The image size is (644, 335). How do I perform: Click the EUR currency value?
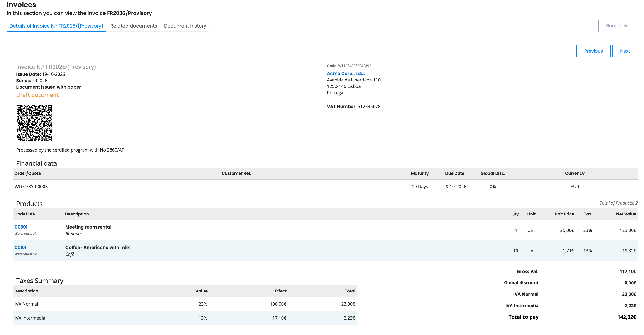click(575, 187)
